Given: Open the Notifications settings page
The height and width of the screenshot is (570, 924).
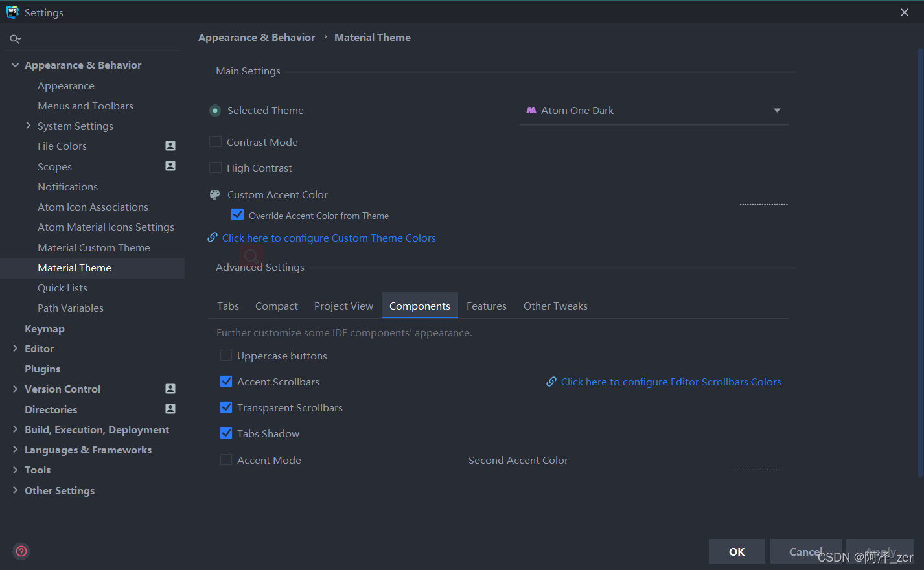Looking at the screenshot, I should point(67,187).
